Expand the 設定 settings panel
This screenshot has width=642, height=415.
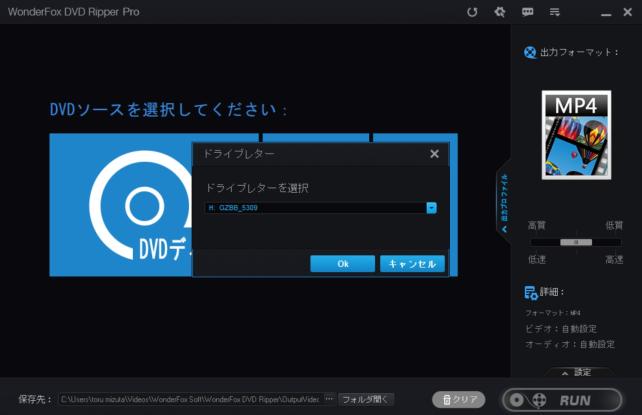coord(576,372)
